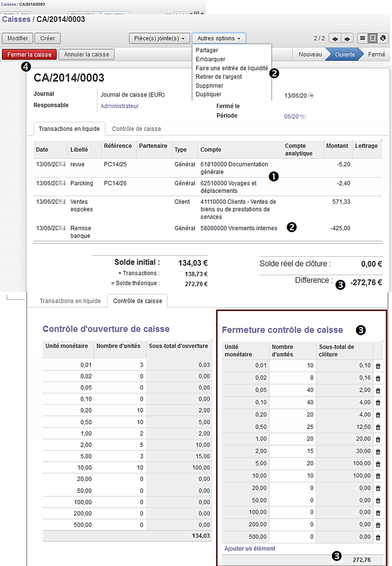Open Pièce(s) jointe(s) dropdown
The height and width of the screenshot is (566, 392).
159,39
